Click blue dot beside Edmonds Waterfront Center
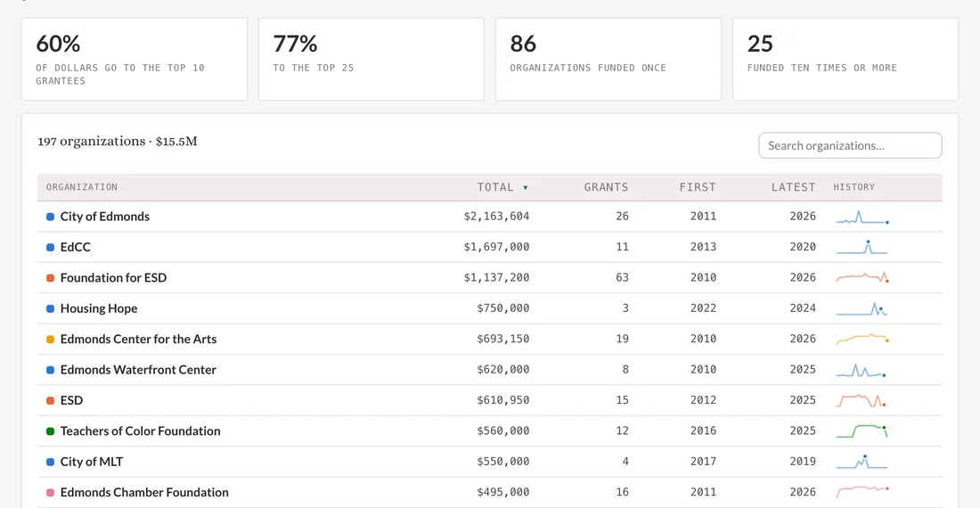Screen dimensions: 980x508 (x=50, y=370)
